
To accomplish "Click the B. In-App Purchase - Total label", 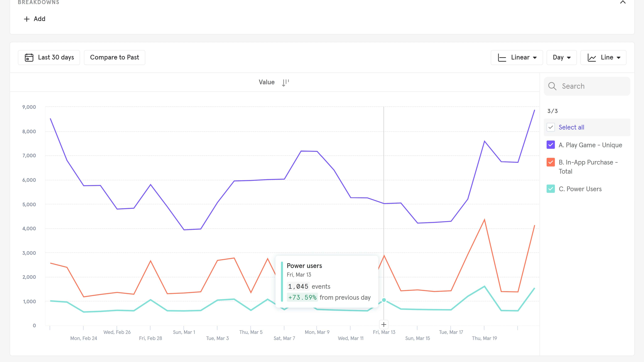I will point(588,167).
